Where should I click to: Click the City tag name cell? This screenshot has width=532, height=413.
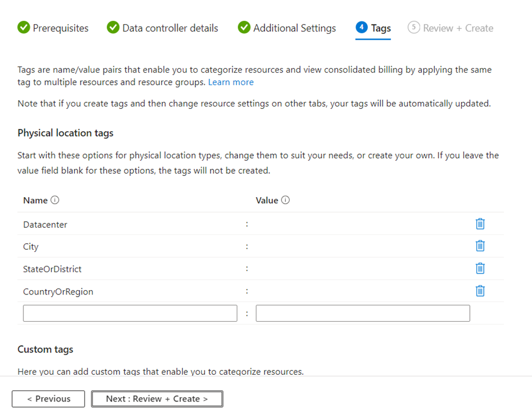[x=130, y=246]
